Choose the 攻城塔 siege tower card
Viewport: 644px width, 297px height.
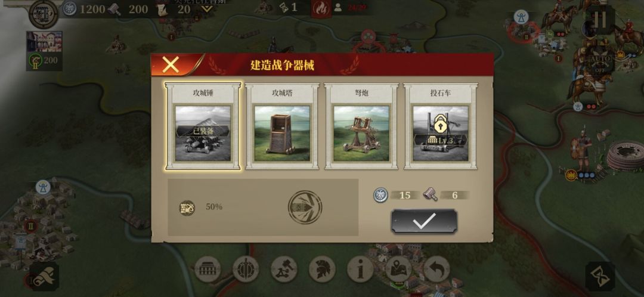pos(282,126)
